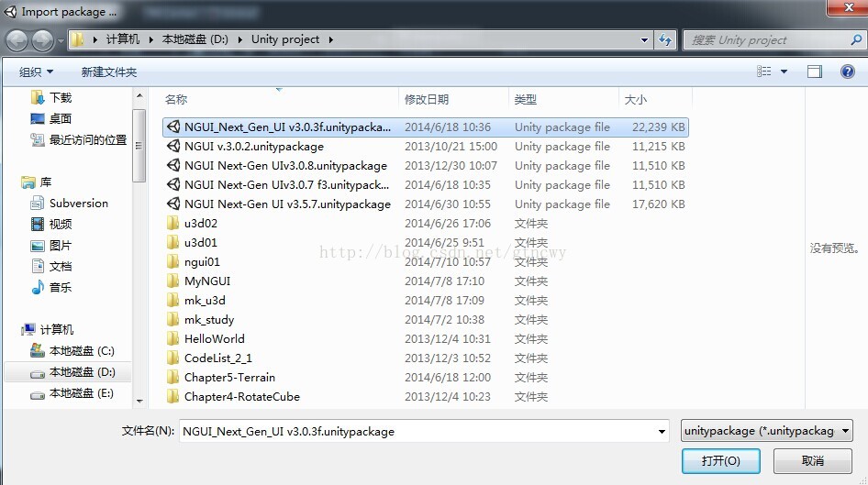This screenshot has width=868, height=485.
Task: Click the 2014/6/30 10:55 date cell
Action: pyautogui.click(x=447, y=204)
